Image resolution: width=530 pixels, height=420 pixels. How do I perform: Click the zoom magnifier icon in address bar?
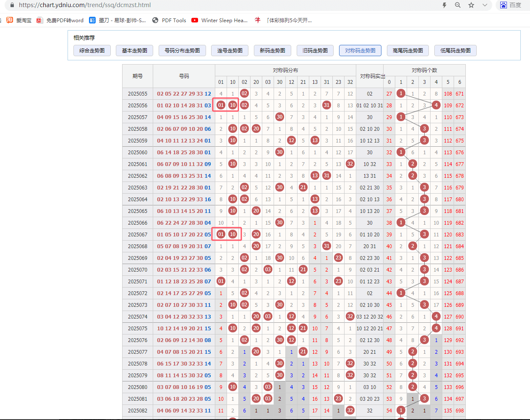point(458,5)
